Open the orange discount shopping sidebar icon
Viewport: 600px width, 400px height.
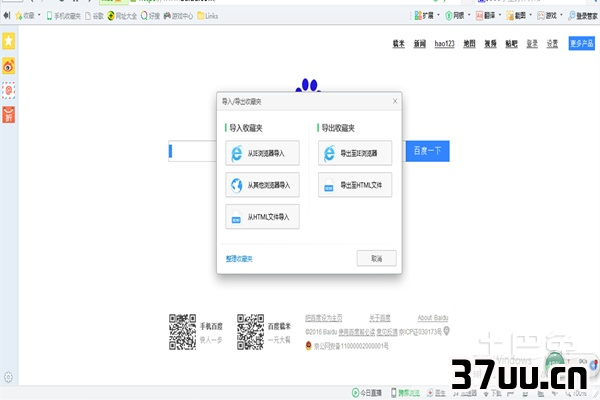click(8, 115)
